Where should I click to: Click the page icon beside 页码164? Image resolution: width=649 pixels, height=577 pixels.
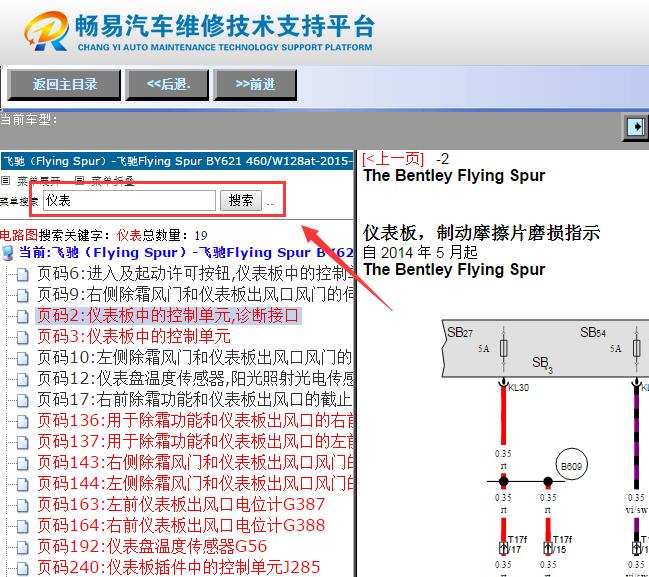(22, 527)
